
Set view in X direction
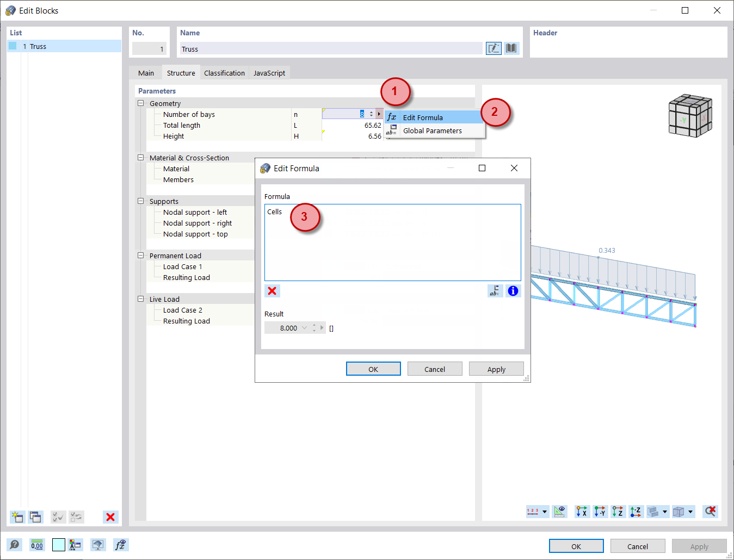coord(582,512)
